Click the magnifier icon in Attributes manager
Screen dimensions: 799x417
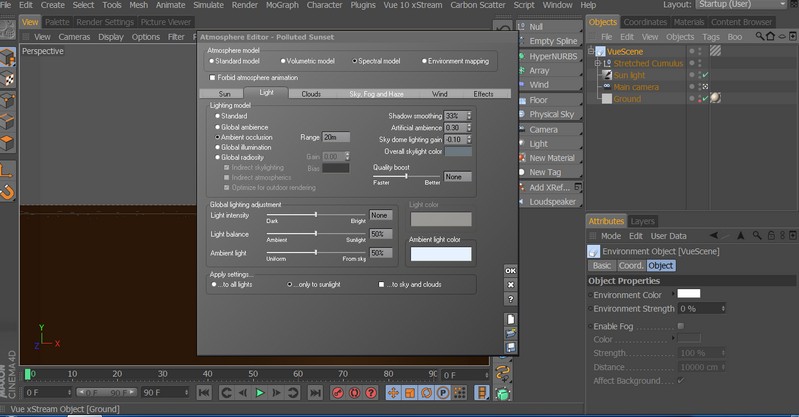tap(757, 236)
